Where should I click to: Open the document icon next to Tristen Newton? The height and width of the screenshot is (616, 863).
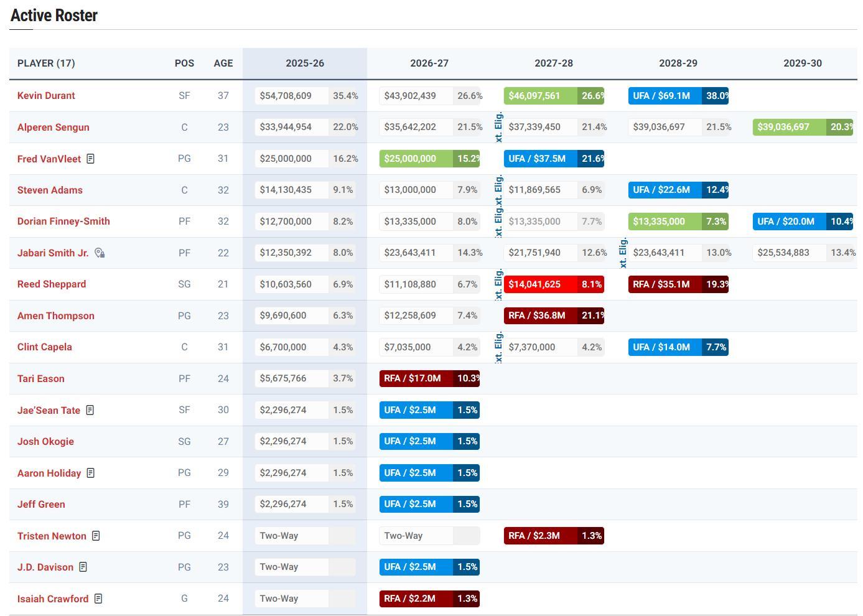96,536
